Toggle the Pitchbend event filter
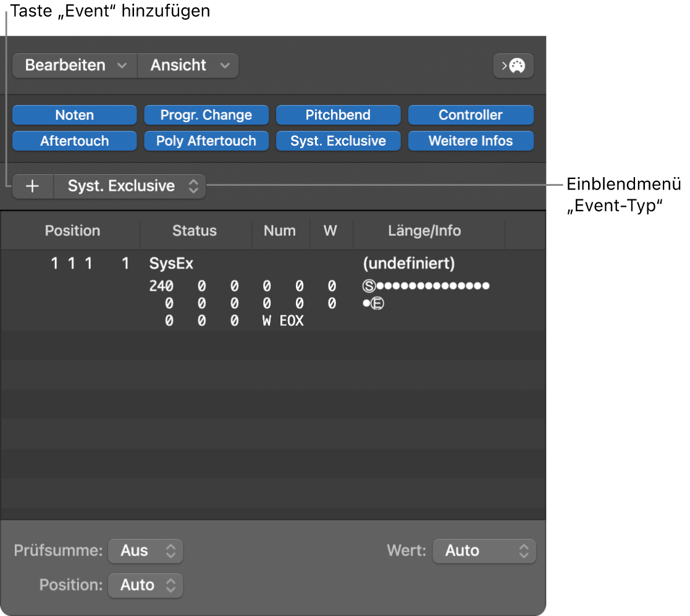This screenshot has width=690, height=616. coord(338,114)
